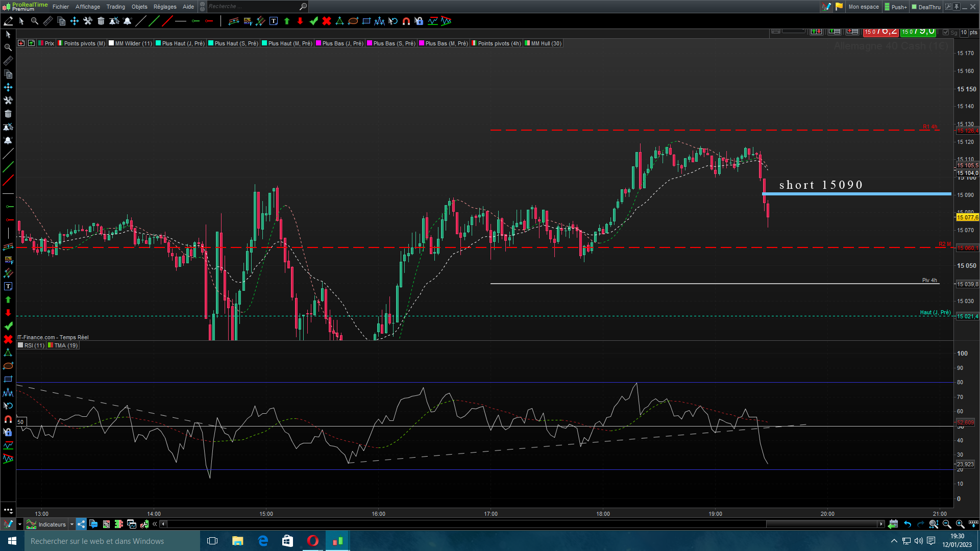Click the green buy price button
This screenshot has height=551, width=980.
[x=918, y=32]
